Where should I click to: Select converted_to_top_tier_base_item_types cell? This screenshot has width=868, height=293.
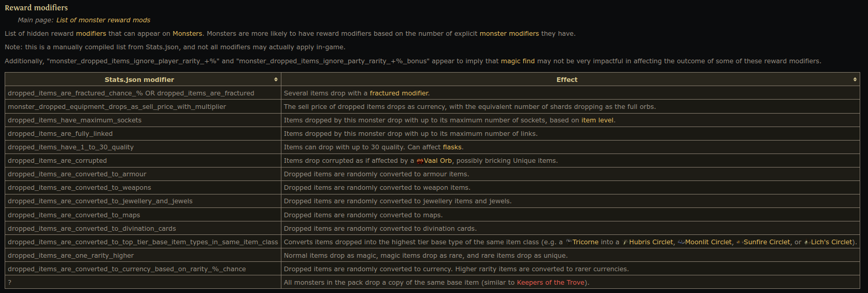[x=143, y=242]
